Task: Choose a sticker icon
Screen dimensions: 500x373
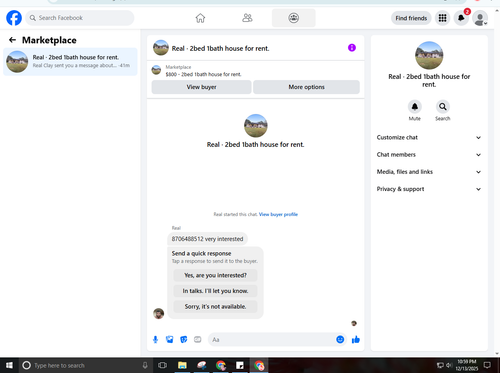Action: pos(184,340)
